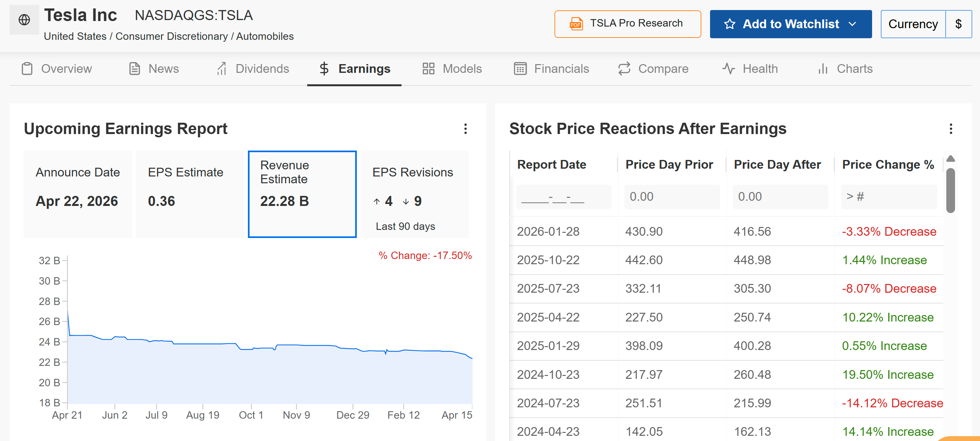The height and width of the screenshot is (441, 980).
Task: Click the globe icon next to Tesla Inc
Action: coord(24,20)
